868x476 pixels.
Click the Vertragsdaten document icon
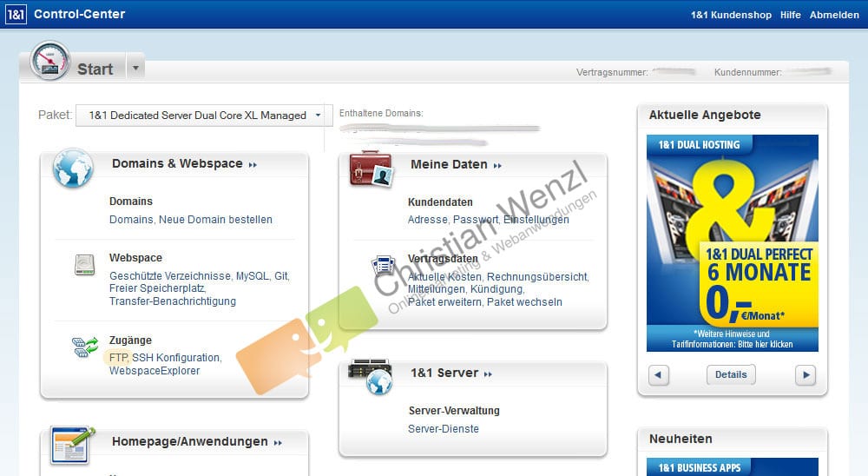click(x=384, y=265)
